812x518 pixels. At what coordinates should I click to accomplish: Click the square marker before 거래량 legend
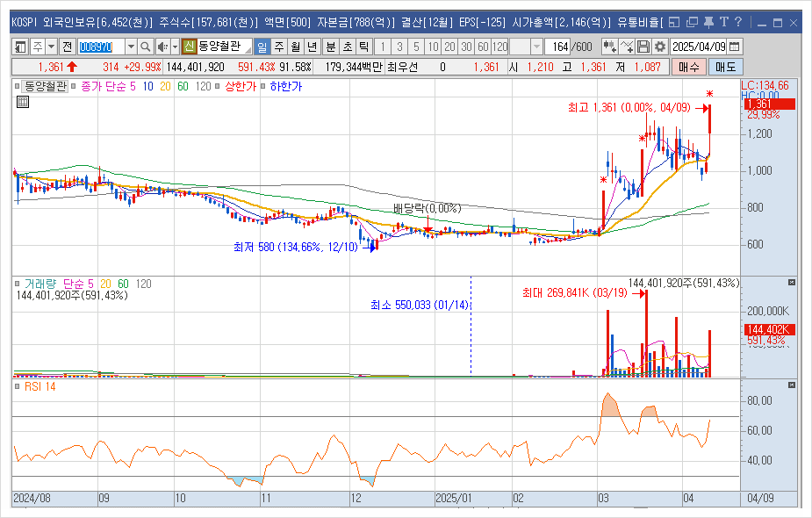[18, 284]
